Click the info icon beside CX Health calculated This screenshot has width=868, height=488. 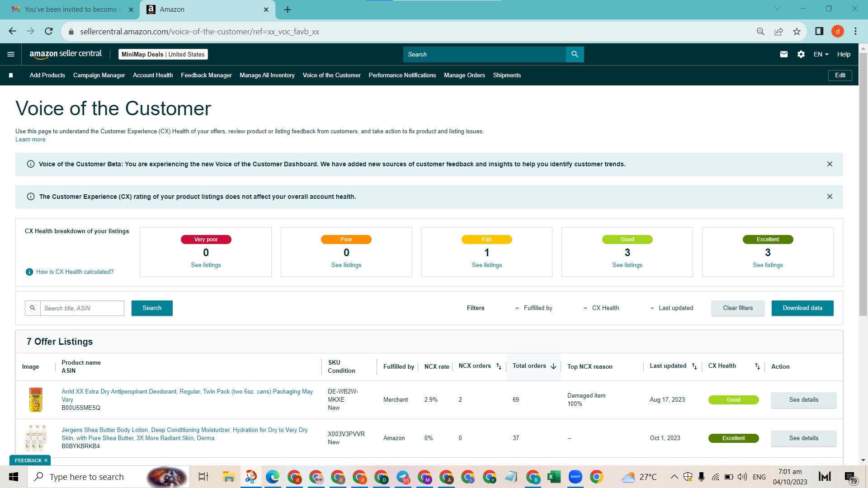(29, 272)
